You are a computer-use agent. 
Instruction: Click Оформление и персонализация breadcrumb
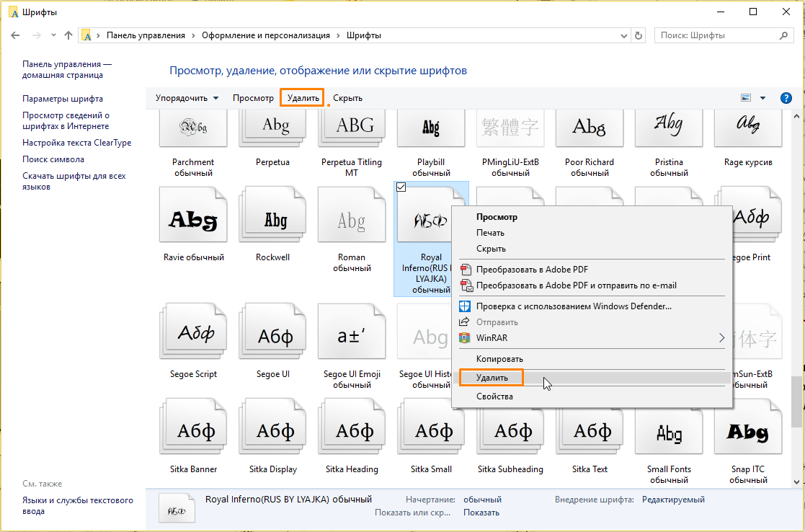coord(266,35)
